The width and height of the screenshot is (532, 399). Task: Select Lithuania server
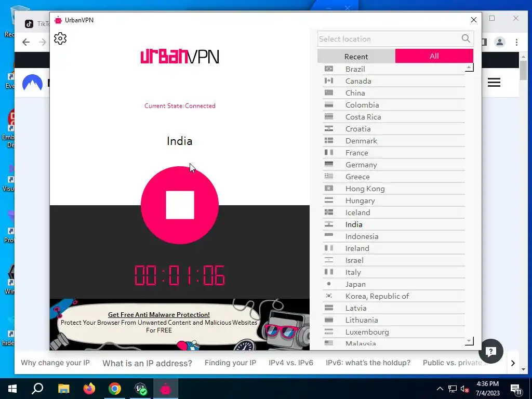[394, 320]
